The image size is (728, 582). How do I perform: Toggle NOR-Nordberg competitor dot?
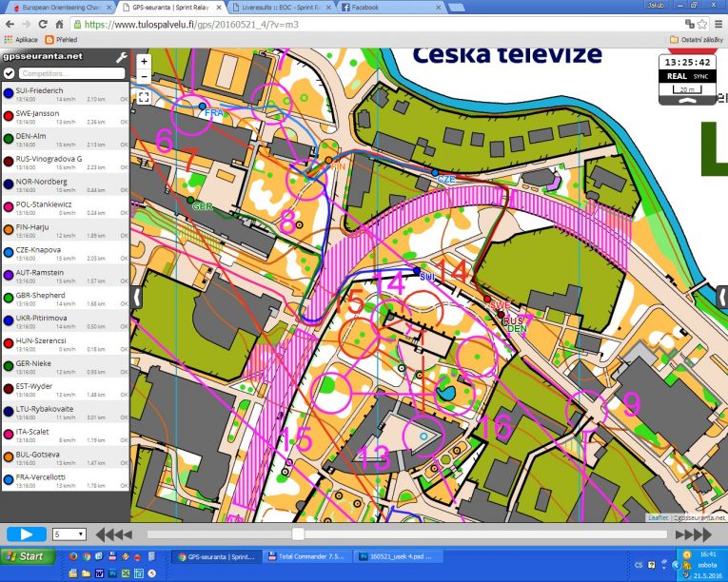tap(9, 184)
